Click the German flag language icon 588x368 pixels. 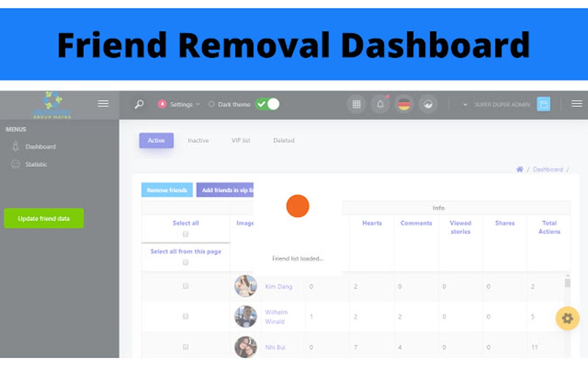click(404, 104)
